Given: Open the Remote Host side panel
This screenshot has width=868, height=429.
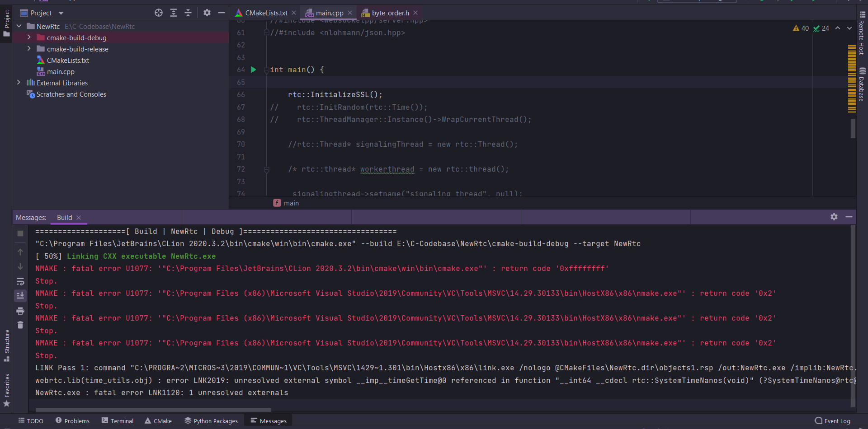Looking at the screenshot, I should coord(862,33).
